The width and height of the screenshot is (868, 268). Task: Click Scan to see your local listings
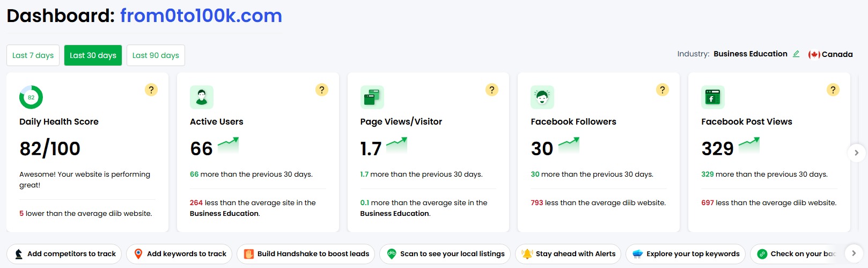pos(445,253)
